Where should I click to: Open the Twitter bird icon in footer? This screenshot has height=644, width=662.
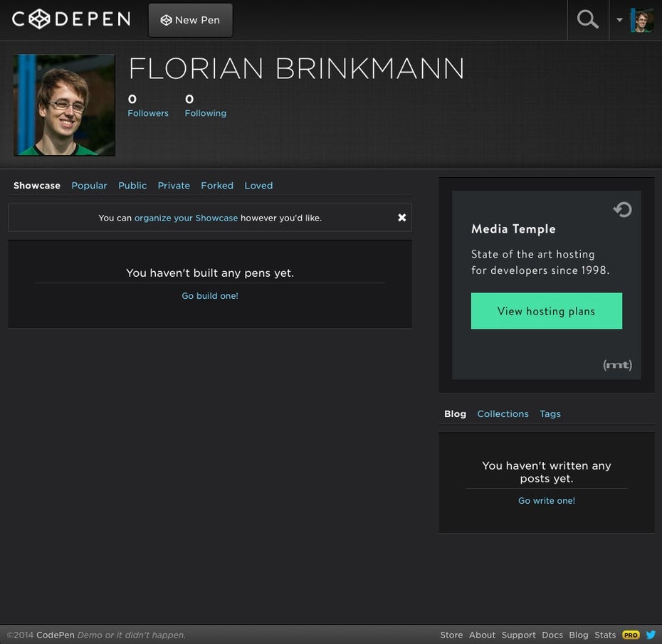(x=651, y=634)
